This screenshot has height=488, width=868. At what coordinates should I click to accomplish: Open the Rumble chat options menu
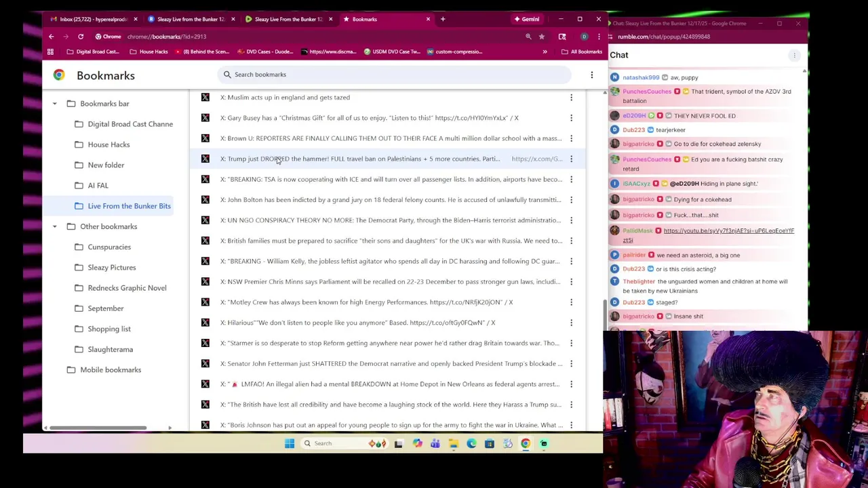(794, 55)
